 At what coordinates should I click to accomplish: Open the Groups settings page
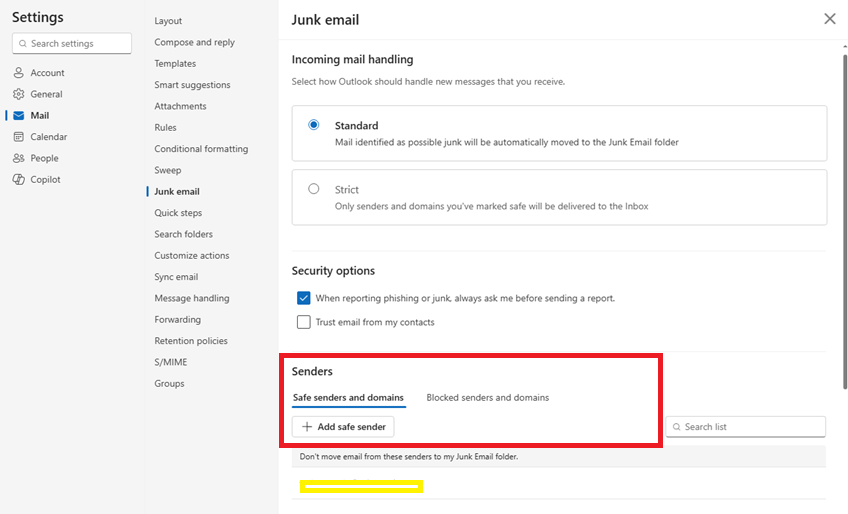[x=169, y=384]
